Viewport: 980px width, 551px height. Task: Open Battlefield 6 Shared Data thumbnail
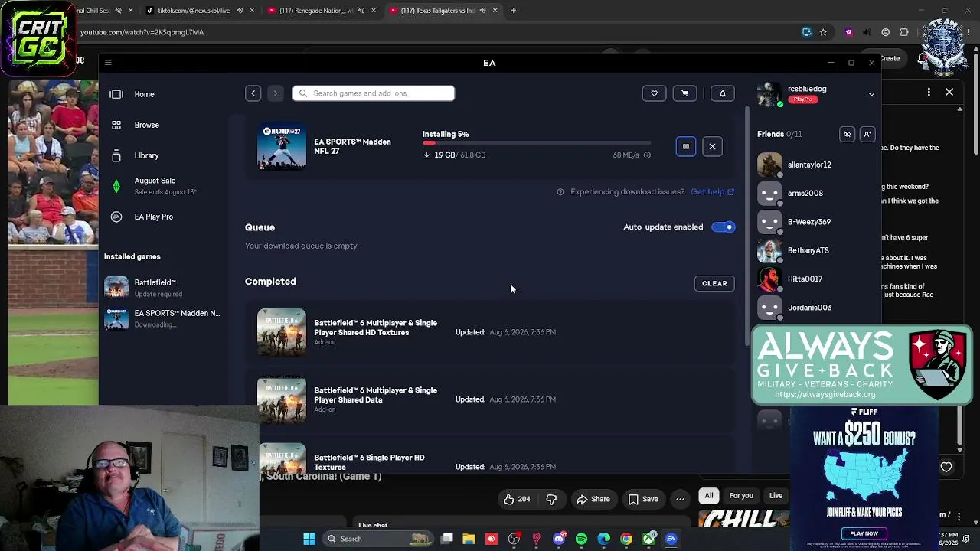tap(282, 399)
